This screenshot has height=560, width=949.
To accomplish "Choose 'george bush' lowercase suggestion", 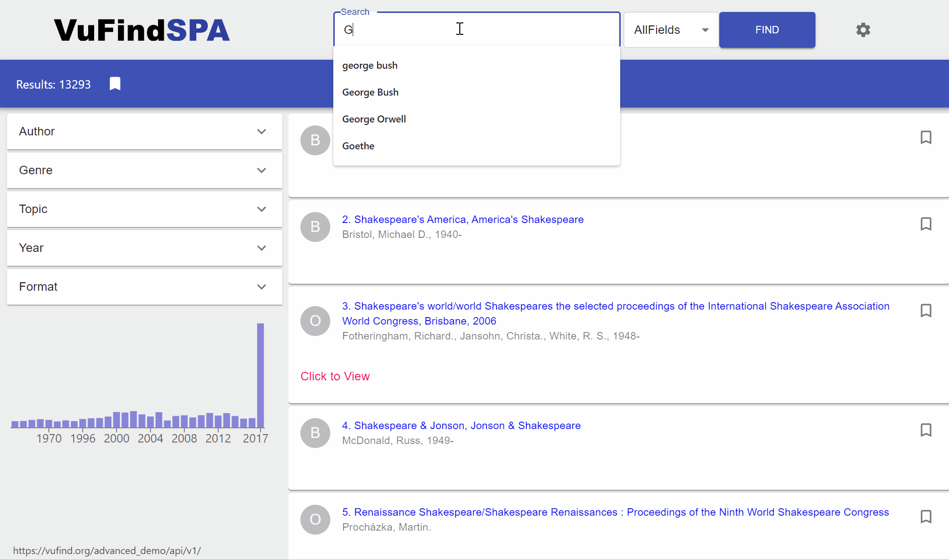I will point(476,66).
